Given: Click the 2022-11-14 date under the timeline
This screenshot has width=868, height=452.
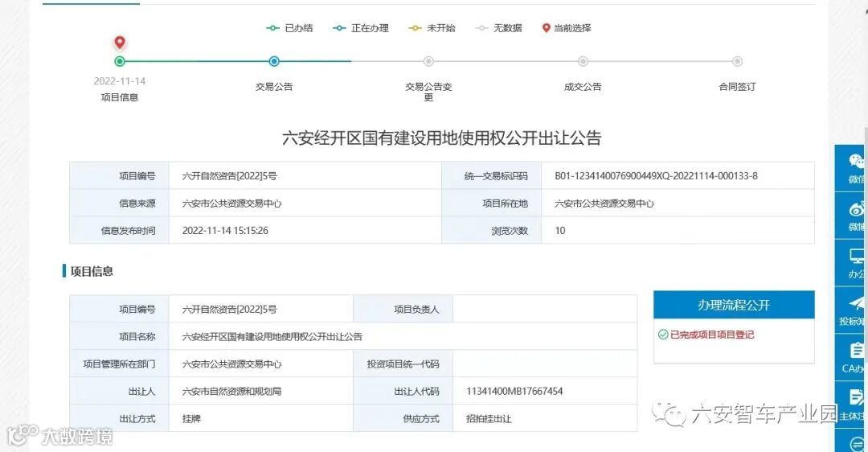Looking at the screenshot, I should click(120, 81).
